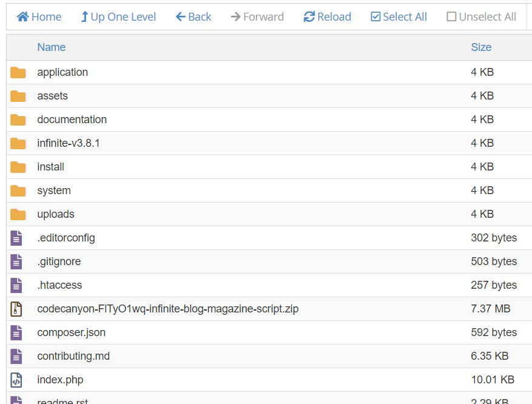Sort files by Name column

[x=52, y=47]
